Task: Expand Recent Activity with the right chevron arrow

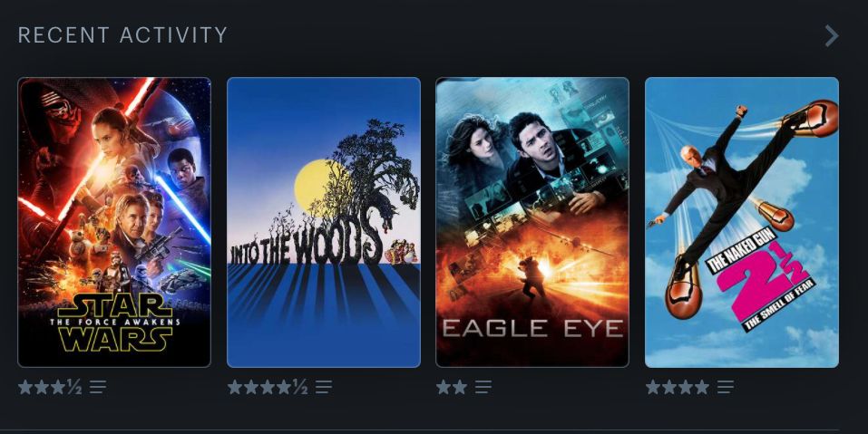Action: (832, 36)
